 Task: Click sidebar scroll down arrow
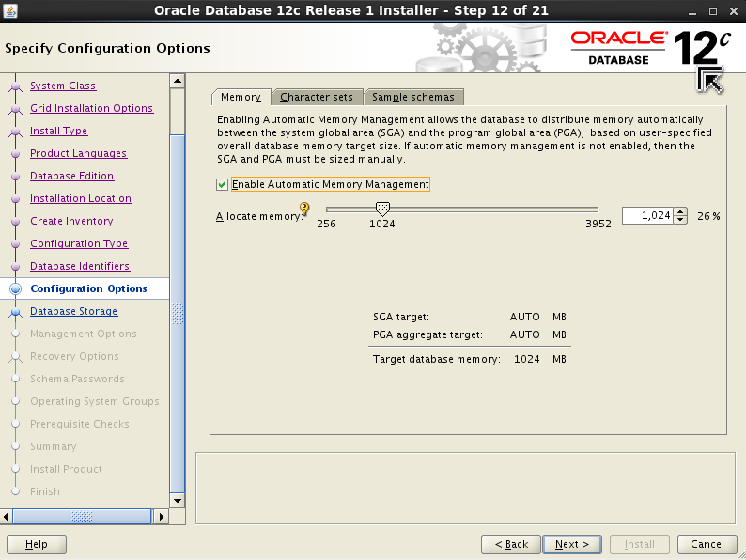pyautogui.click(x=178, y=501)
